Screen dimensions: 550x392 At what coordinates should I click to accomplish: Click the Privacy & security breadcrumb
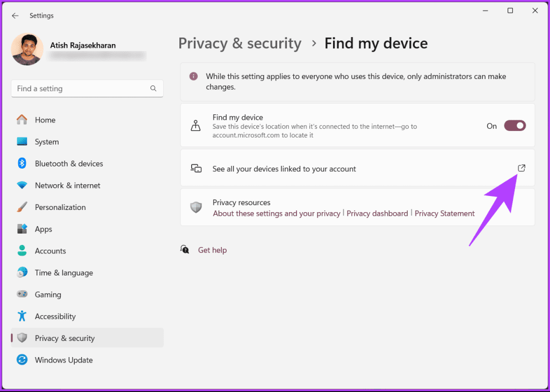(x=240, y=43)
